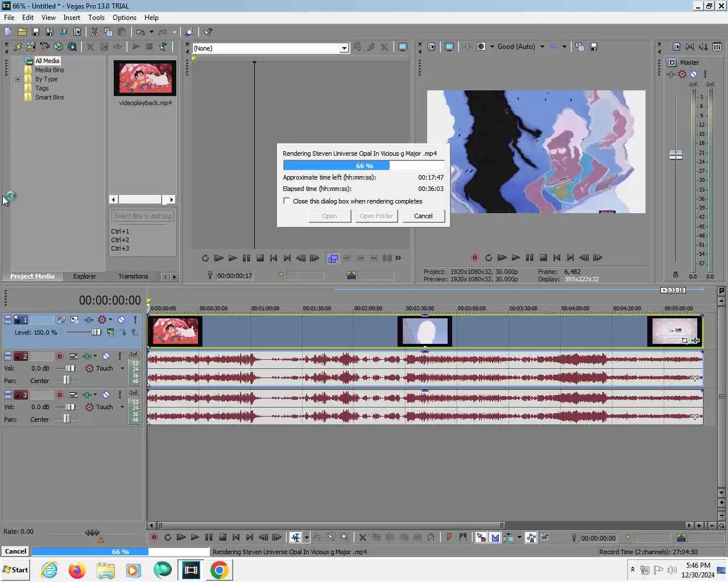This screenshot has width=728, height=582.
Task: Open Track FX on audio track 3
Action: pyautogui.click(x=87, y=394)
